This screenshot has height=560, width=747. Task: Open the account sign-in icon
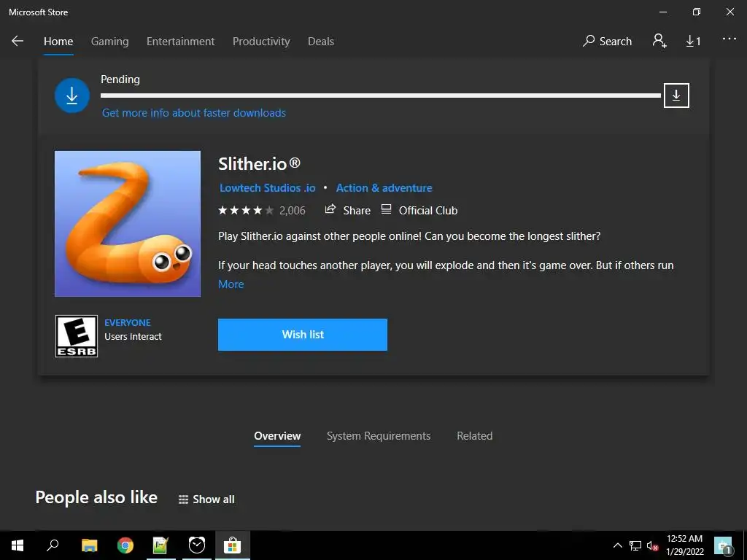click(659, 41)
